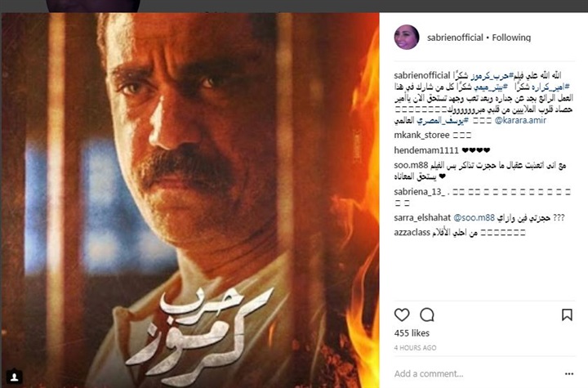Click the 4 HOURS AGO timestamp
This screenshot has height=388, width=588.
[415, 348]
